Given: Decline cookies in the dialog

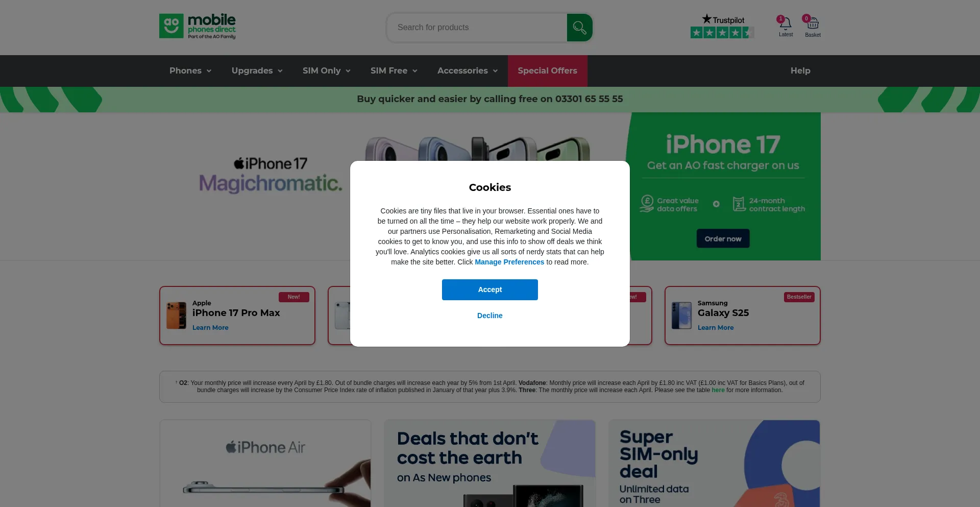Looking at the screenshot, I should pyautogui.click(x=490, y=316).
